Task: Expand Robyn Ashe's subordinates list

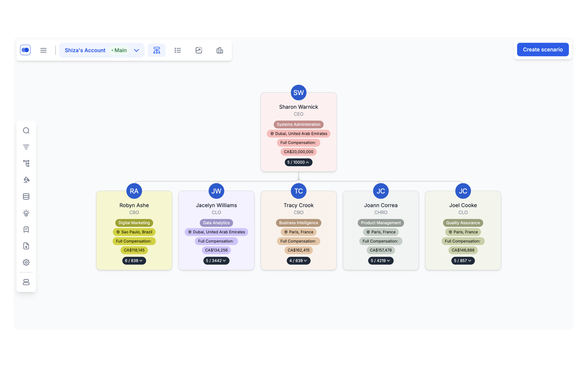Action: [x=133, y=260]
